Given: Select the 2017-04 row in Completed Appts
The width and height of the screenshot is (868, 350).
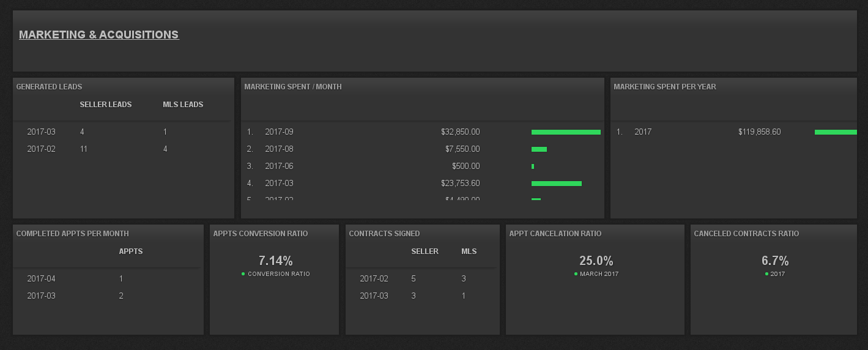Looking at the screenshot, I should (x=41, y=279).
